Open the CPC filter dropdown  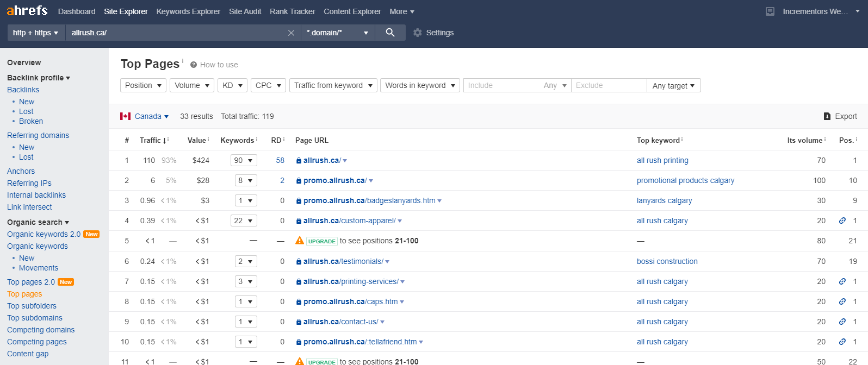click(268, 85)
